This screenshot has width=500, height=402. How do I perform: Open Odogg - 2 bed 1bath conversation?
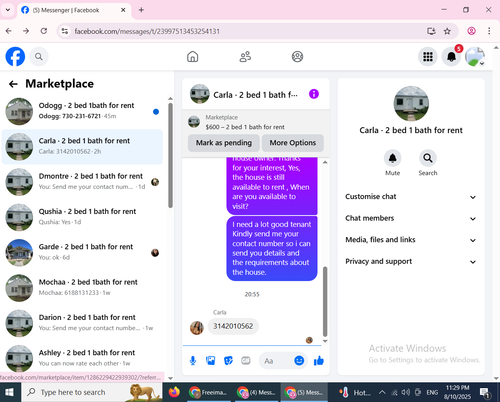click(82, 111)
